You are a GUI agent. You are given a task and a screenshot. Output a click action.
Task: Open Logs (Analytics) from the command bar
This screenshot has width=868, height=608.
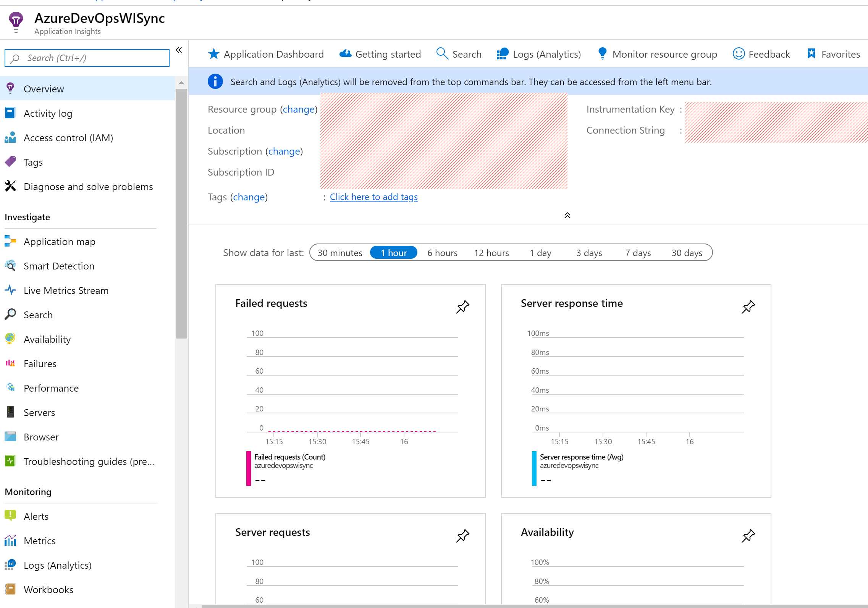pyautogui.click(x=547, y=54)
